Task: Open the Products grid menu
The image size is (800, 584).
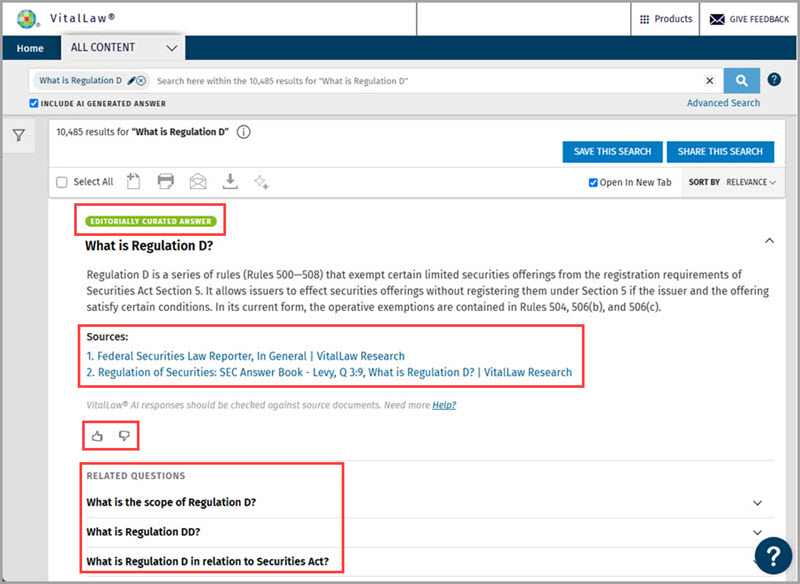Action: click(665, 19)
